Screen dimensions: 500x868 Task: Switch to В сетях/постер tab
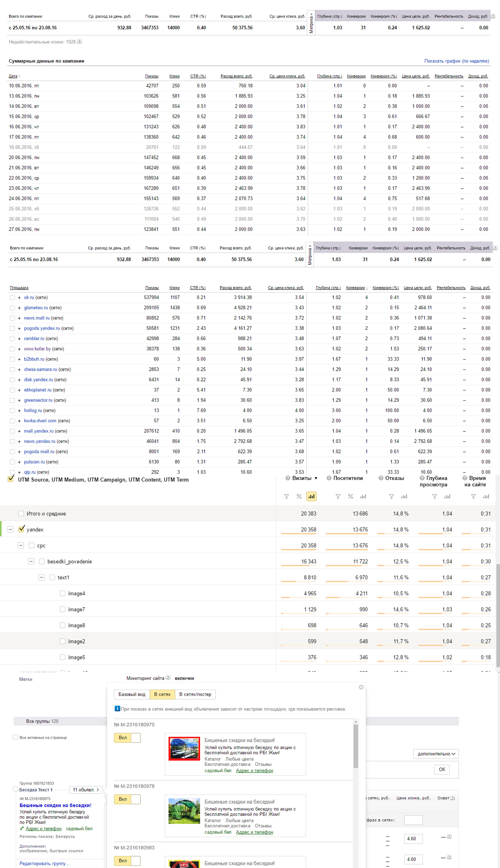click(195, 694)
